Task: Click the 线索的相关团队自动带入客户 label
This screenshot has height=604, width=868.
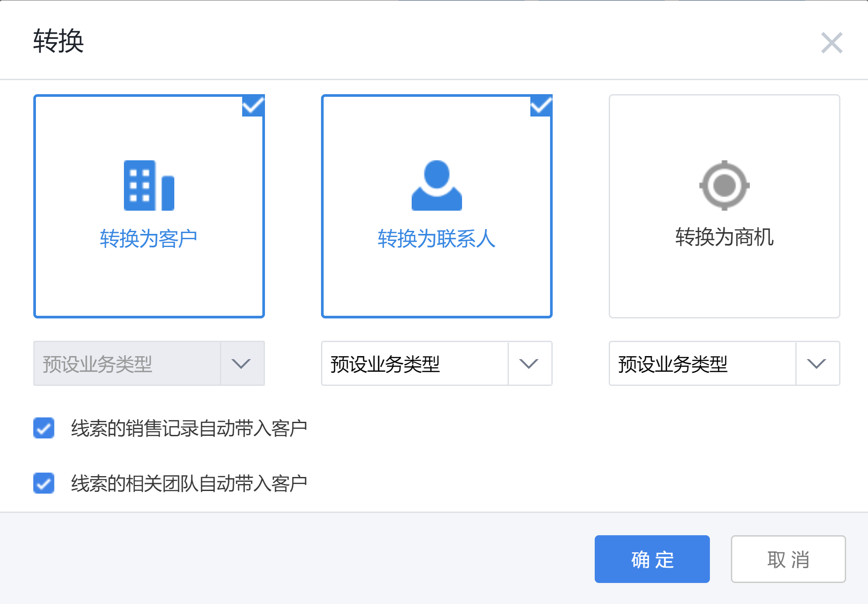Action: [x=189, y=484]
